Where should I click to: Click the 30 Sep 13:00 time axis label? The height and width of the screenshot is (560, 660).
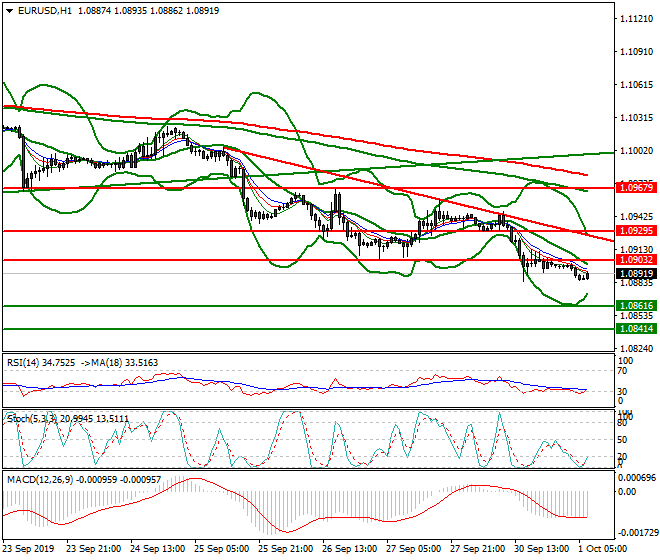click(x=541, y=549)
